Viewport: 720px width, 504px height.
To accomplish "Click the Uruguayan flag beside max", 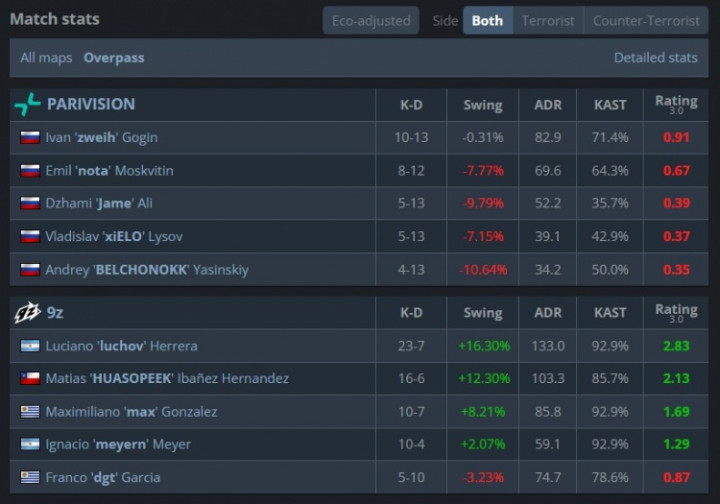I will (30, 411).
